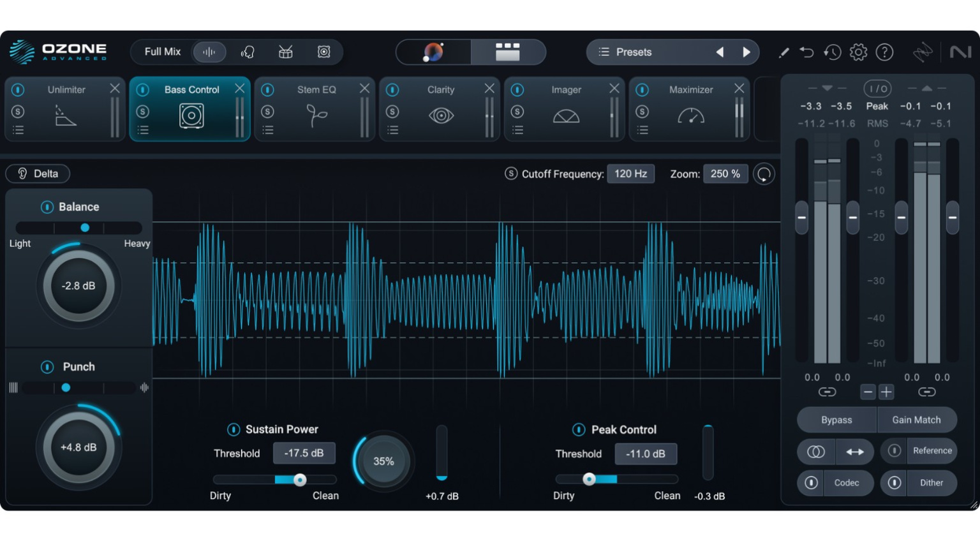This screenshot has width=980, height=541.
Task: Open the Full Mix dropdown
Action: 161,52
